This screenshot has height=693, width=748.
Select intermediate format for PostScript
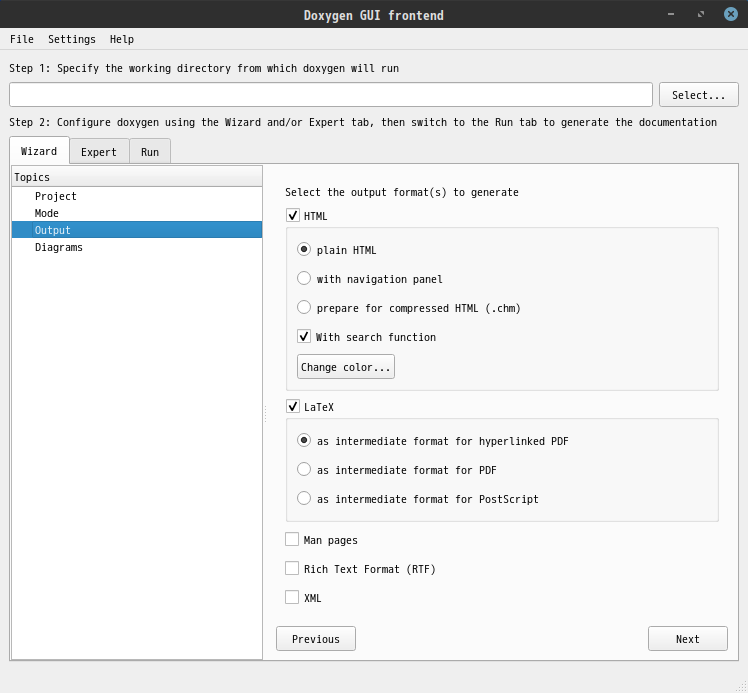(x=304, y=499)
